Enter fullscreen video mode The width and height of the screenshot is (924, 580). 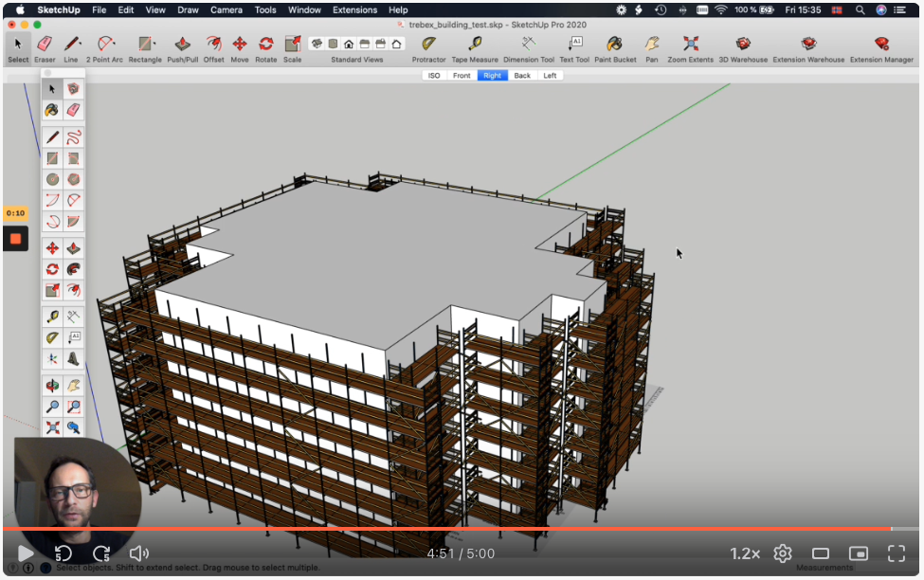(x=897, y=553)
